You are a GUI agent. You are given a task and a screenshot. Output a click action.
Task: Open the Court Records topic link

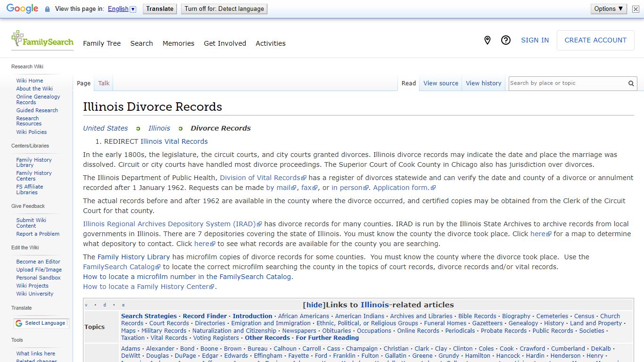tap(169, 323)
